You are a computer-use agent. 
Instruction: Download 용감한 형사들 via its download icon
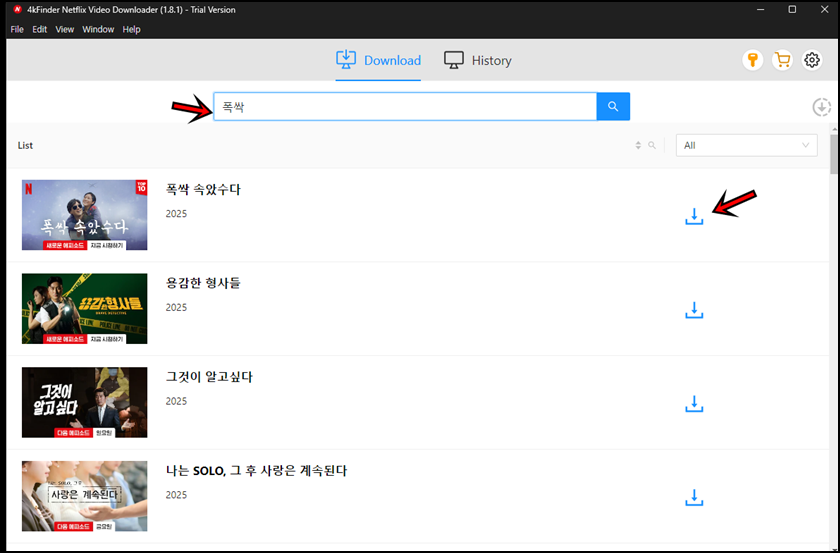[x=694, y=310]
